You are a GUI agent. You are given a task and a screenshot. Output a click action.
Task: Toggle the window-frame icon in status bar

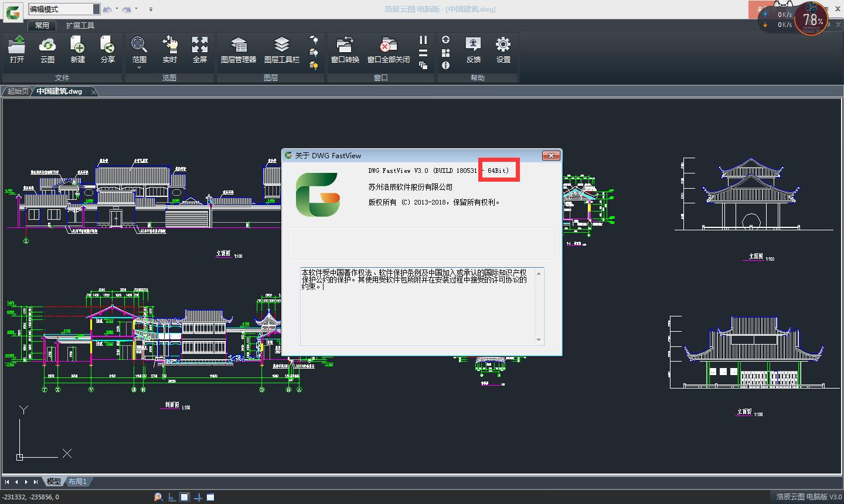[210, 497]
